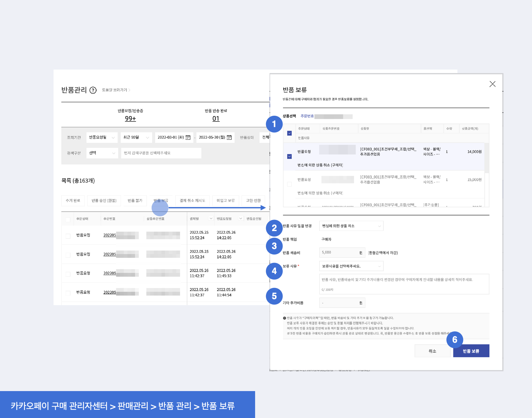This screenshot has height=418, width=532.
Task: Check the 15,000원 product row checkbox
Action: (289, 184)
